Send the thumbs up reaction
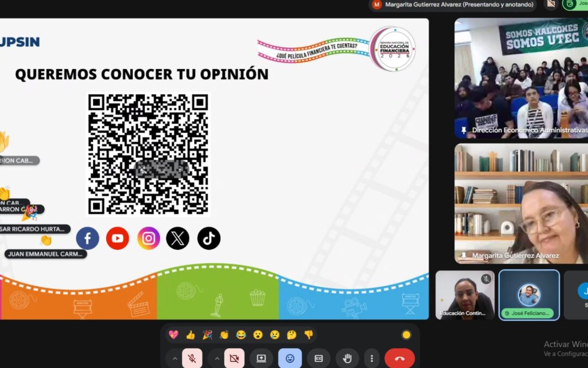 click(x=191, y=335)
